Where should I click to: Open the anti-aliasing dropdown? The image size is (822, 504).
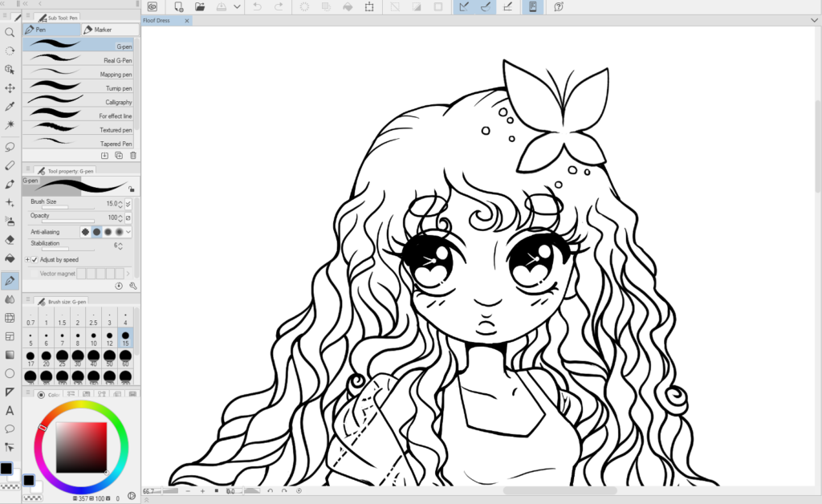point(128,232)
